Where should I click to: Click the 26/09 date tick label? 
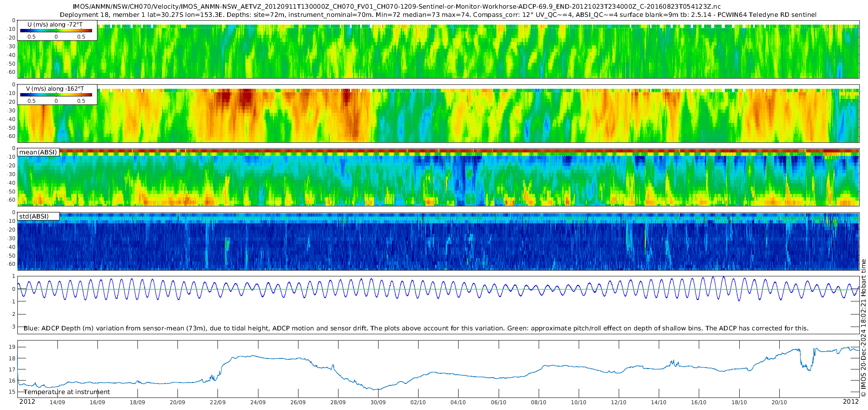pyautogui.click(x=298, y=402)
